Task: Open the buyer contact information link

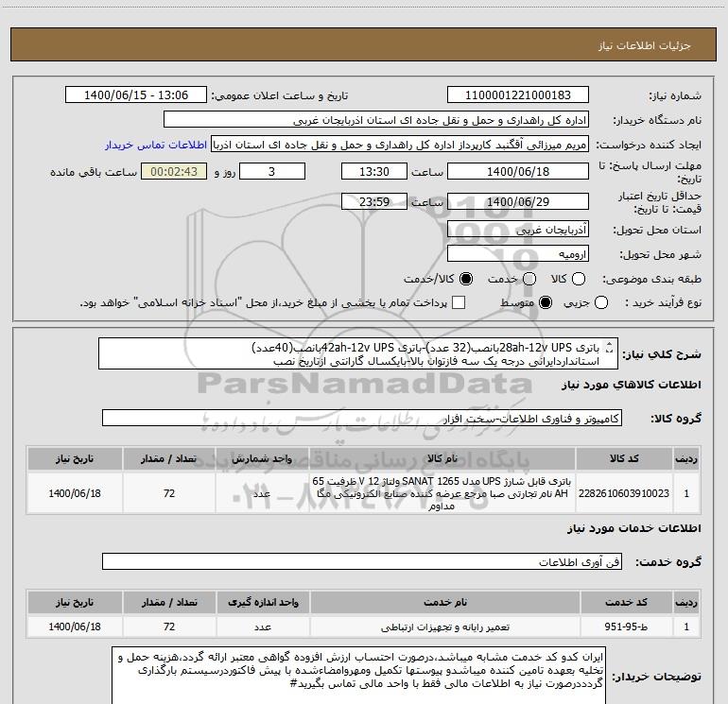Action: [x=156, y=145]
